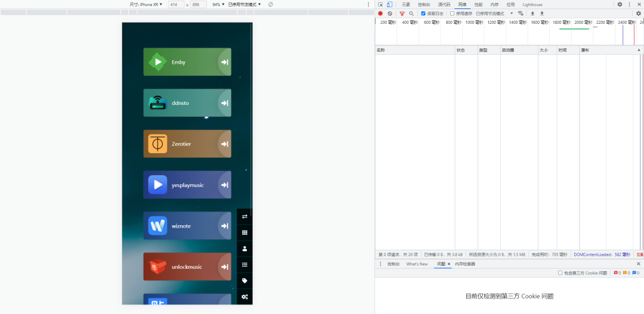Click the arrow button on the Zerotier card
This screenshot has height=314, width=644.
pyautogui.click(x=225, y=144)
